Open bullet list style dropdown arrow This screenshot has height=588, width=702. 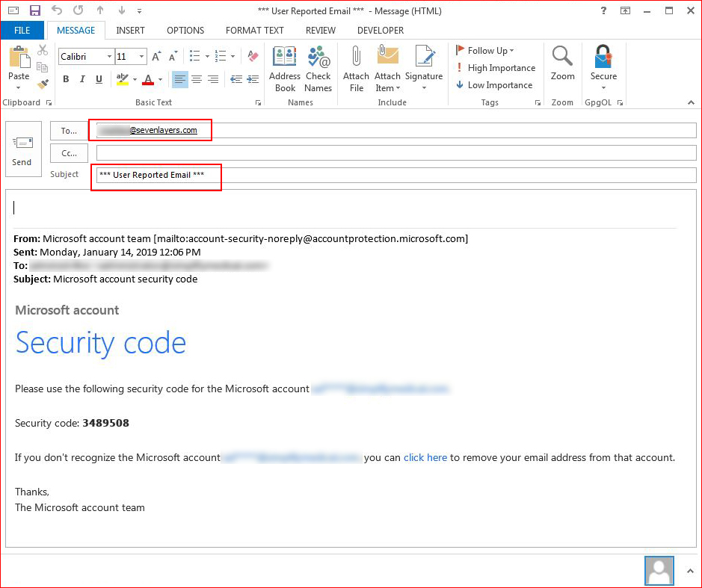(207, 56)
